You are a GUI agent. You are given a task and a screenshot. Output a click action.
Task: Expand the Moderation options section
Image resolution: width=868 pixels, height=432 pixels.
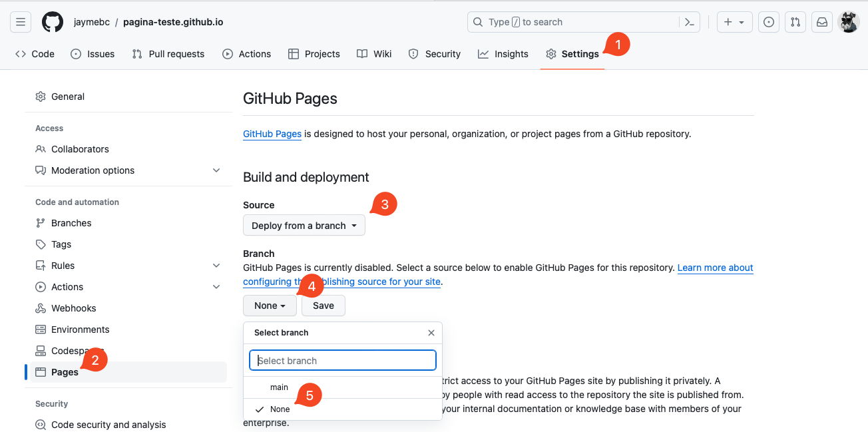(216, 170)
